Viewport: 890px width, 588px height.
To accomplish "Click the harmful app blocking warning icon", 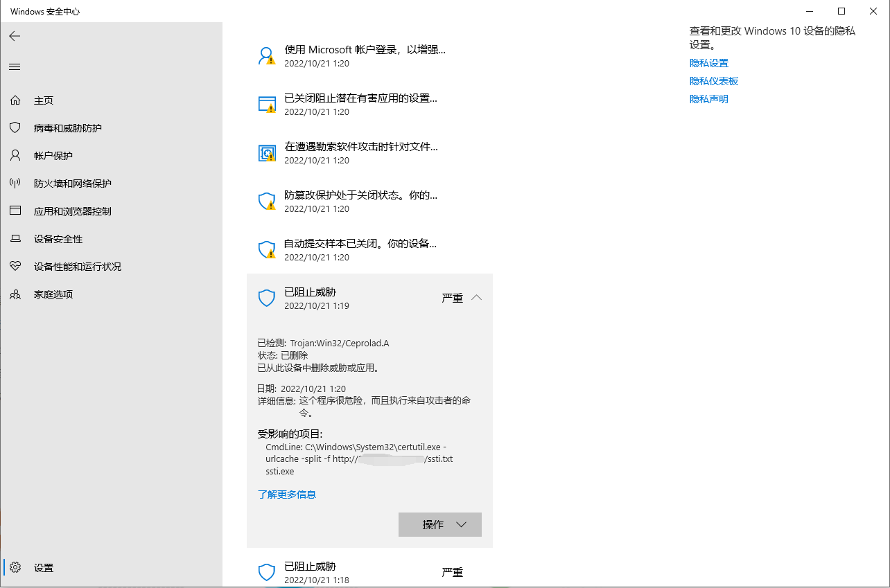I will click(x=267, y=105).
